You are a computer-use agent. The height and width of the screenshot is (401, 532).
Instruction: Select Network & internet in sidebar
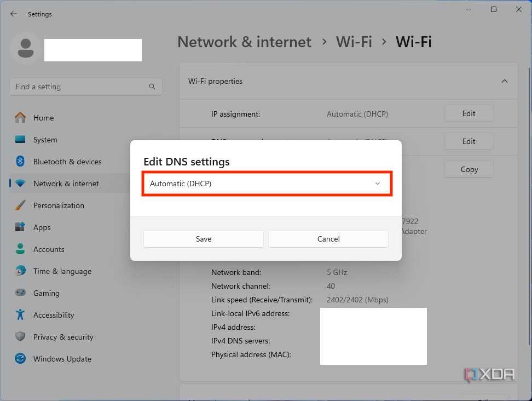(66, 184)
